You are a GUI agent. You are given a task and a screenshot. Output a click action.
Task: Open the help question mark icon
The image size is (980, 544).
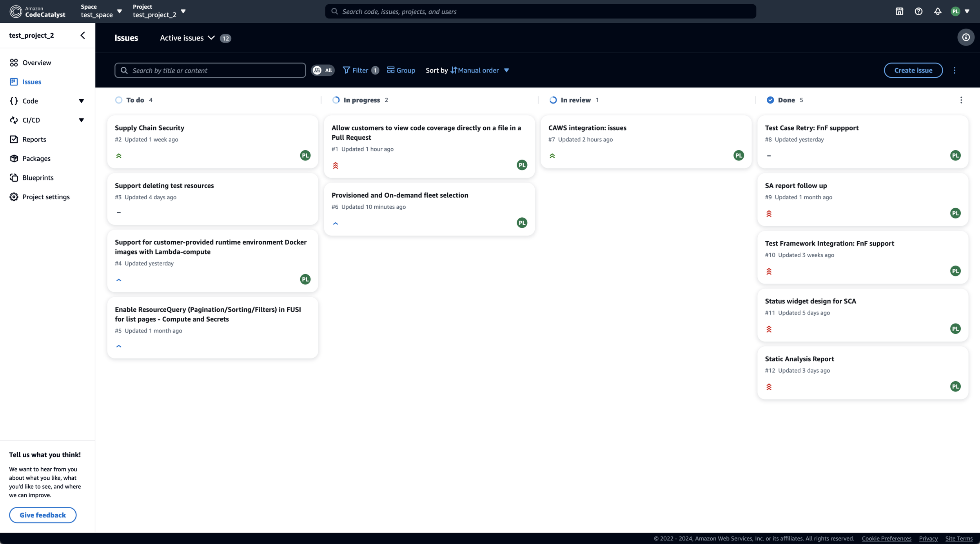918,11
